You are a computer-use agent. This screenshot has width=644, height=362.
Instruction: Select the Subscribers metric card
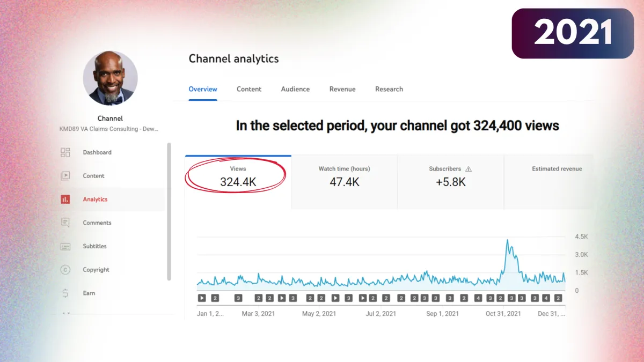coord(451,182)
